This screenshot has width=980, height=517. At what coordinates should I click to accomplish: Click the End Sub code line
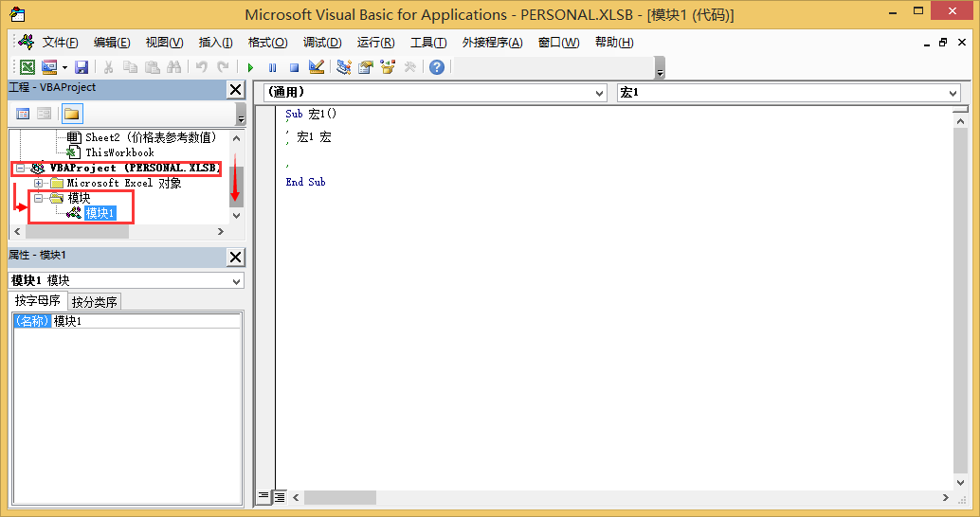[x=305, y=182]
